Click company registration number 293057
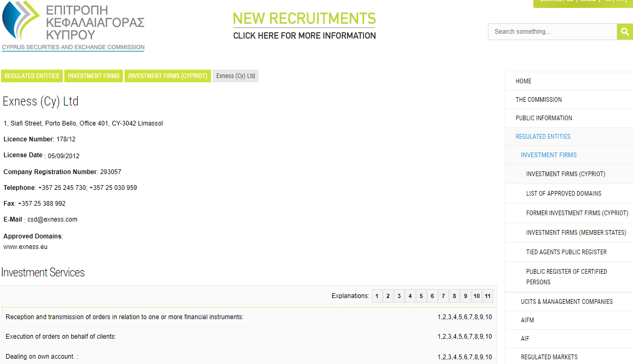Image resolution: width=633 pixels, height=364 pixels. pos(111,172)
